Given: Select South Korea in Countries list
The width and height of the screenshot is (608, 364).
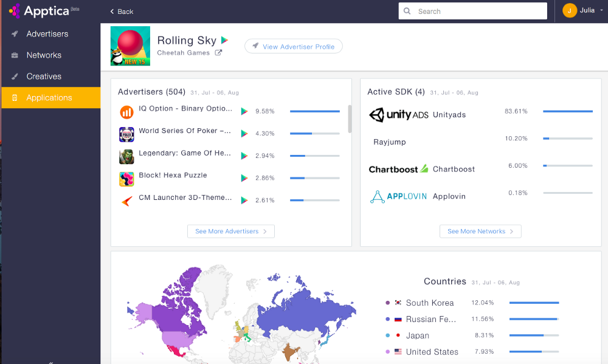Looking at the screenshot, I should click(x=430, y=303).
